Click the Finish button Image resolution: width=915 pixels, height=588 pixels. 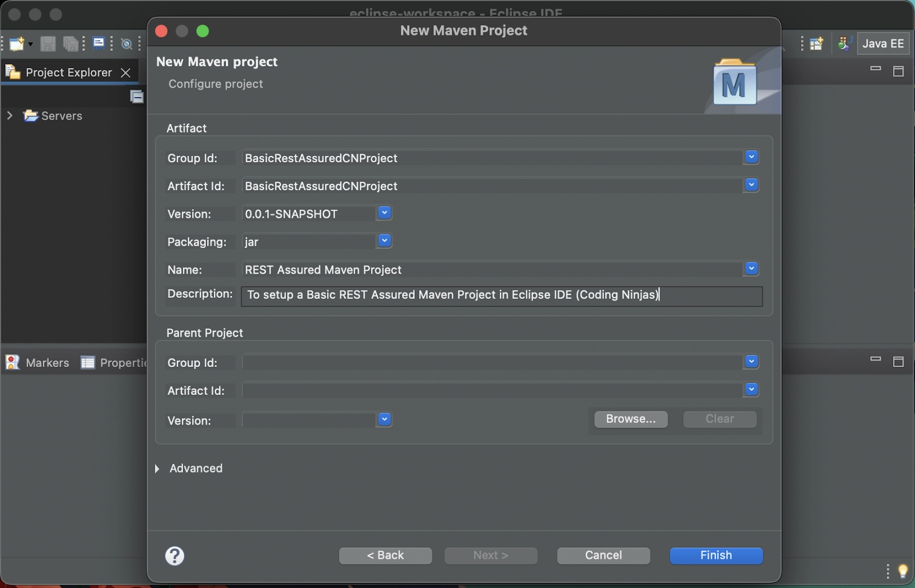[716, 555]
